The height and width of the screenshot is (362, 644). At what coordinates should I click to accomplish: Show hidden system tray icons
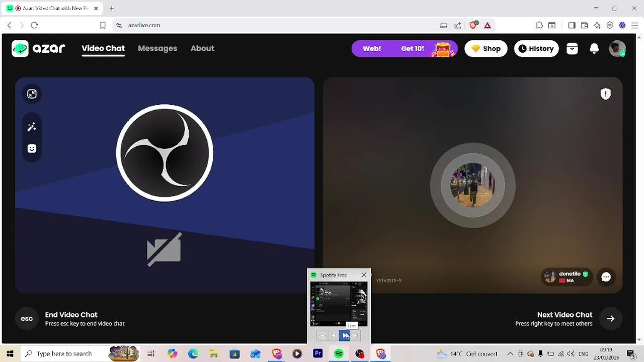(x=510, y=354)
